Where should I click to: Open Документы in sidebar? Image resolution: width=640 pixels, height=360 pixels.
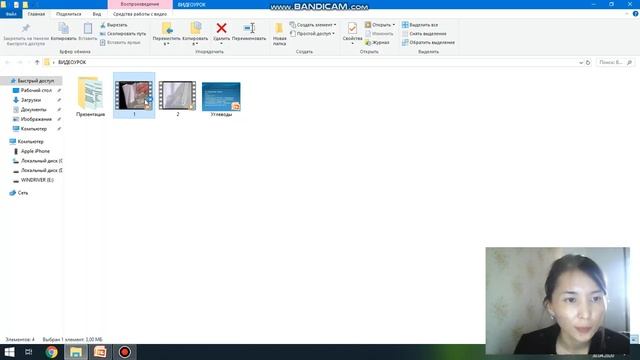click(33, 109)
